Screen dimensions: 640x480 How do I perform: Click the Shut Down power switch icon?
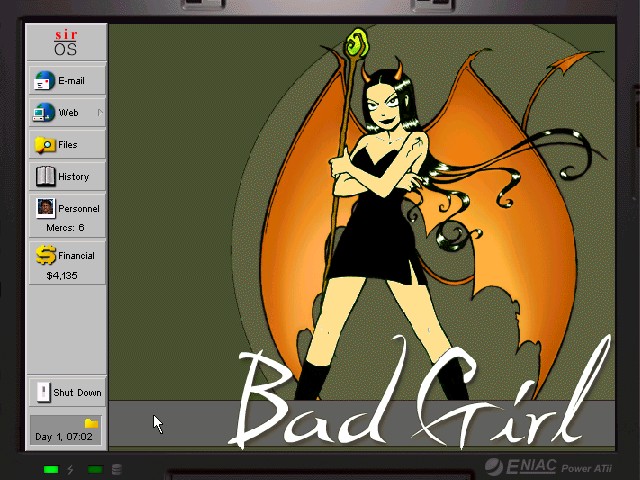tap(43, 392)
